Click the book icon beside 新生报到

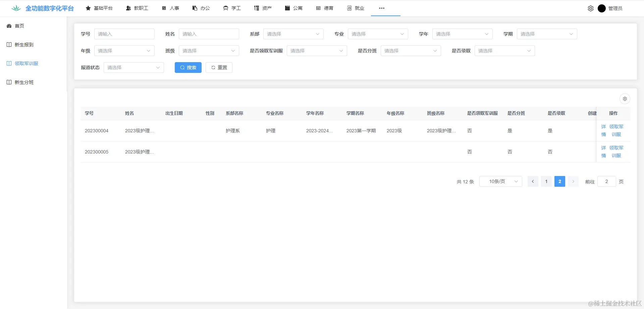click(9, 45)
